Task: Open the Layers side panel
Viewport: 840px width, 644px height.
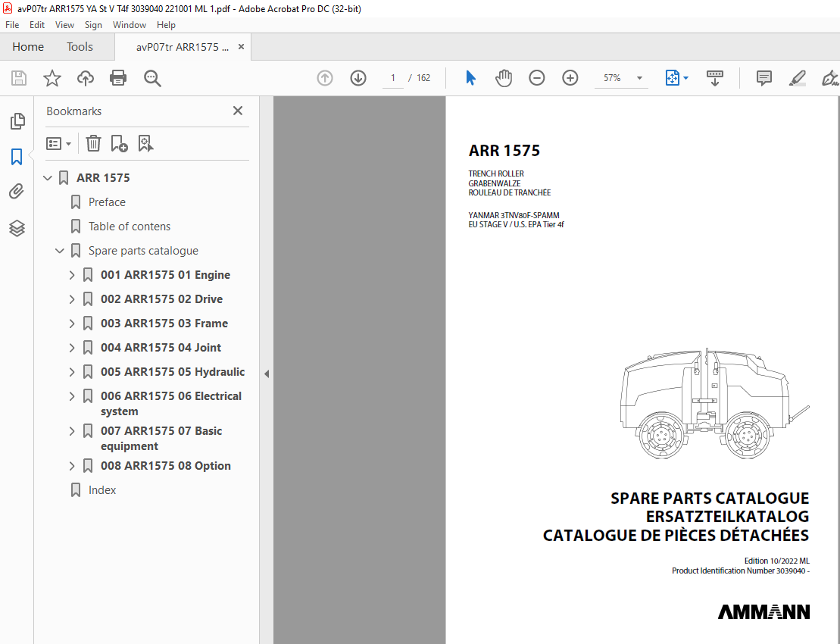Action: 17,228
